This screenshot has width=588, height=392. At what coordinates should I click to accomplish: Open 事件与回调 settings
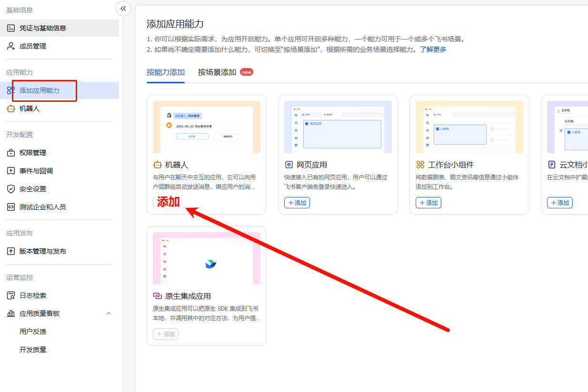pos(36,171)
